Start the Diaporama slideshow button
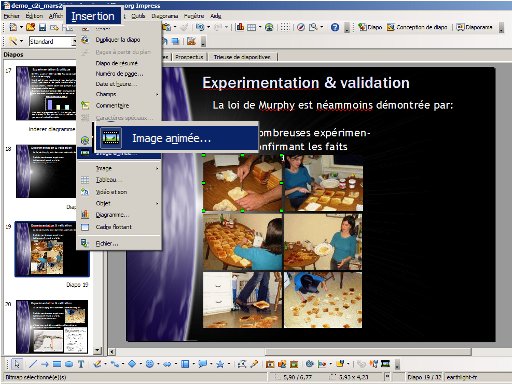Image resolution: width=512 pixels, height=384 pixels. 474,27
